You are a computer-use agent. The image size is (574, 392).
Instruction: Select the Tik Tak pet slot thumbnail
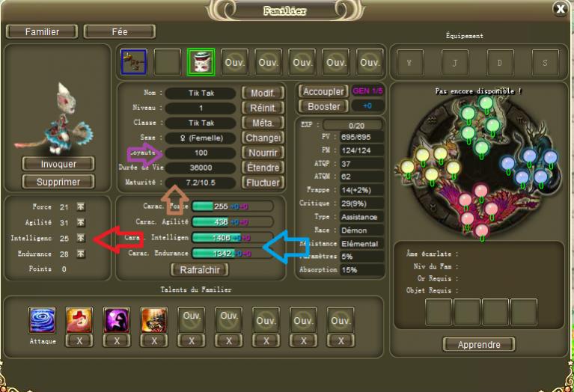point(201,62)
